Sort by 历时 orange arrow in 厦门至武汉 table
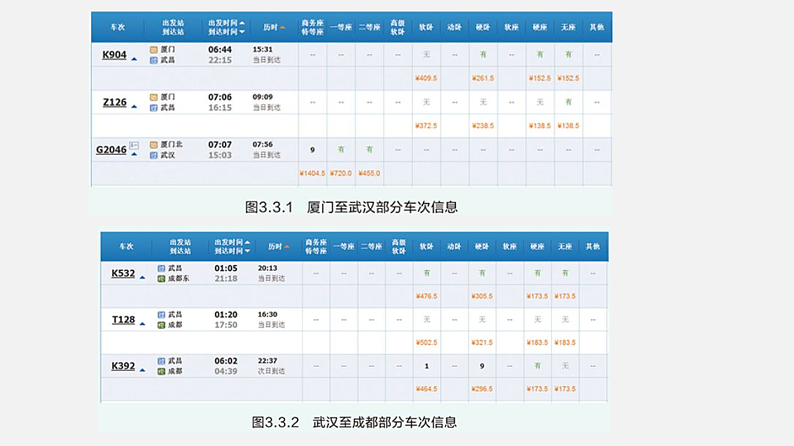 pos(283,28)
